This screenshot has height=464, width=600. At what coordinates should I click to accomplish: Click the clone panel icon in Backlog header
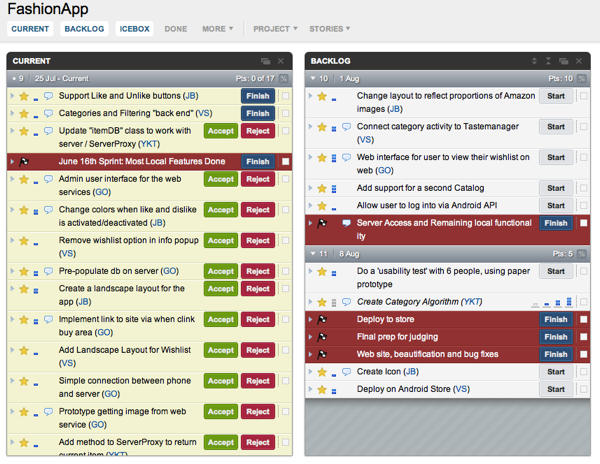pos(563,61)
